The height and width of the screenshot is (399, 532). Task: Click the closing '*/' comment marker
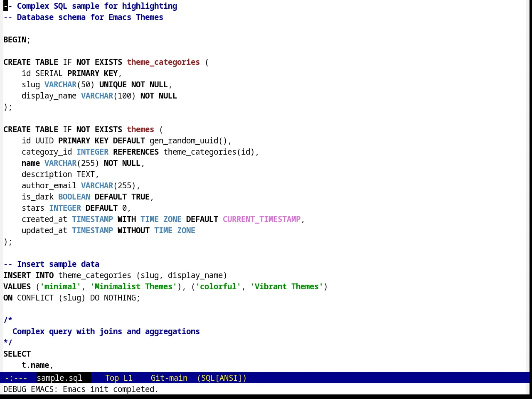click(x=8, y=342)
